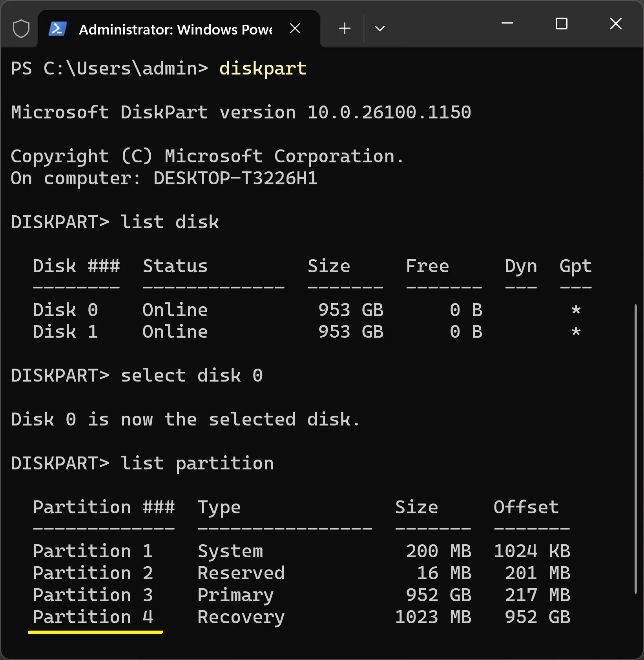Click the '952 GB' size of Partition 3

[438, 595]
